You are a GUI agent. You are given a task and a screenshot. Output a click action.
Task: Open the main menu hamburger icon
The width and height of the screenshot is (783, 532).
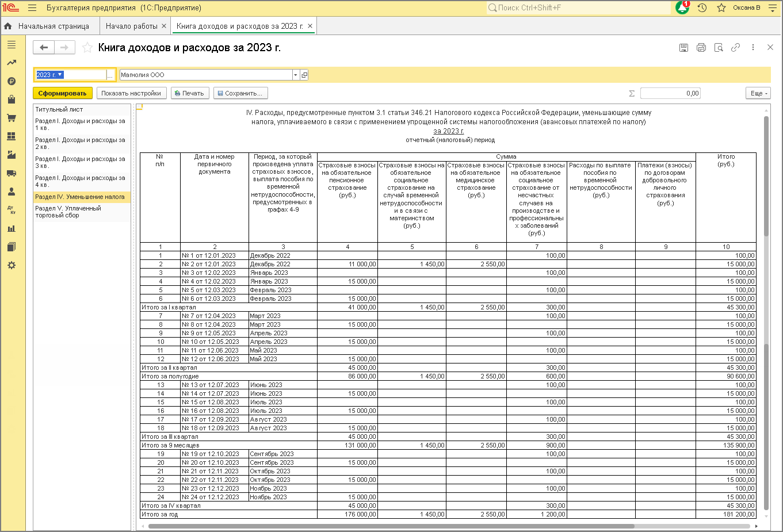coord(32,8)
